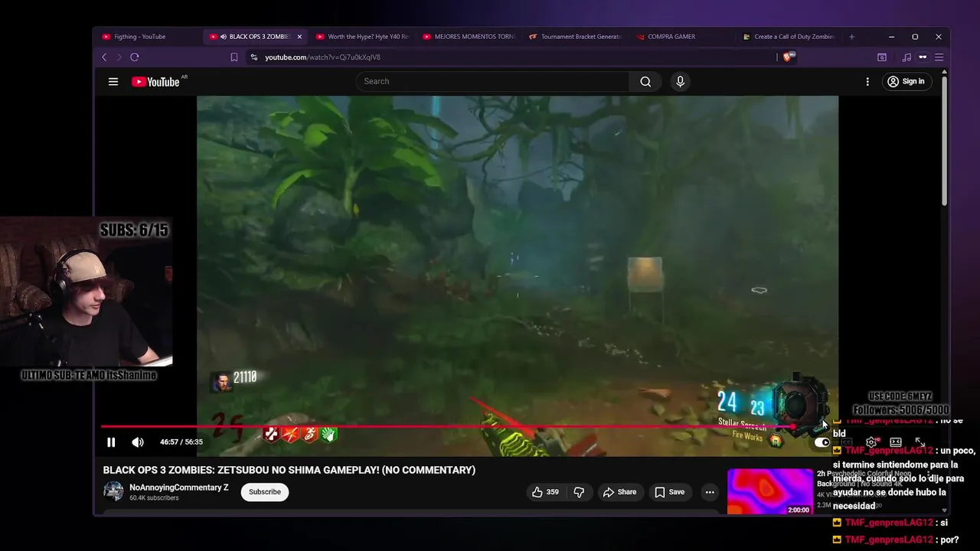The image size is (980, 551).
Task: Open the player settings gear
Action: point(871,442)
